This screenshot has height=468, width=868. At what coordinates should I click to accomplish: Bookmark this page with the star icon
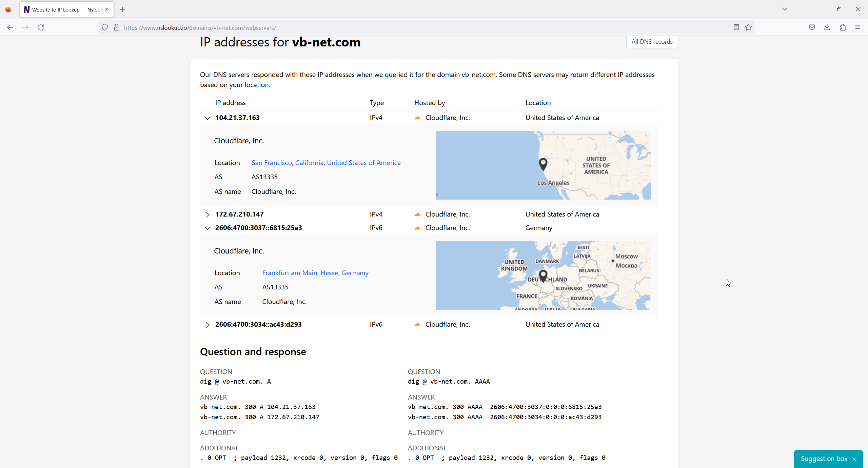pyautogui.click(x=748, y=27)
